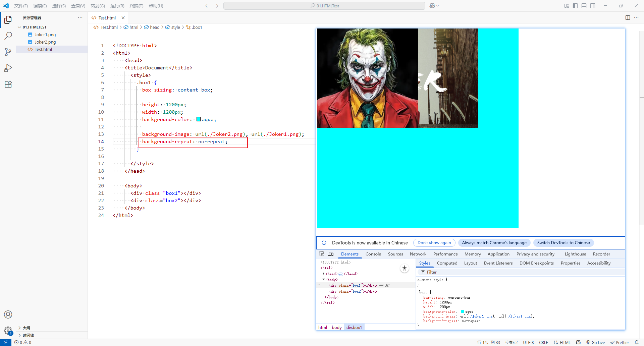Click the Don't show again button
This screenshot has width=644, height=346.
point(434,243)
